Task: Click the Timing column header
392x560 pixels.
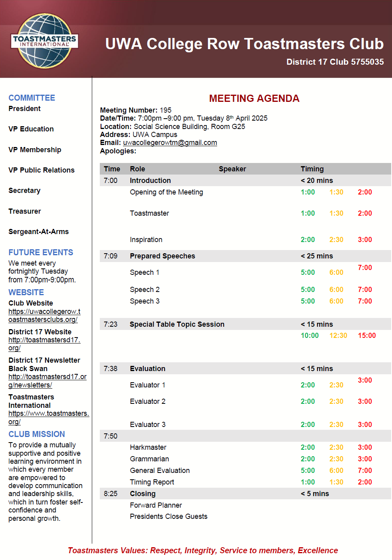Action: pyautogui.click(x=312, y=169)
